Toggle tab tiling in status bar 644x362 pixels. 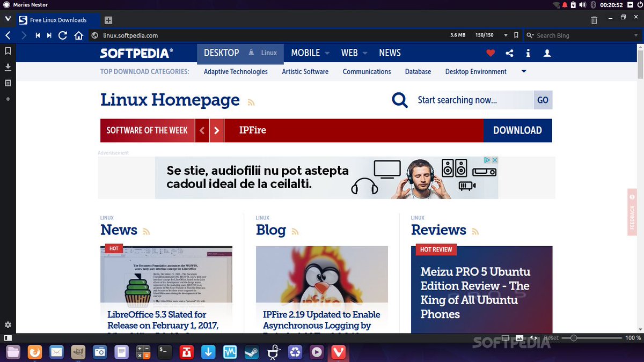(505, 338)
